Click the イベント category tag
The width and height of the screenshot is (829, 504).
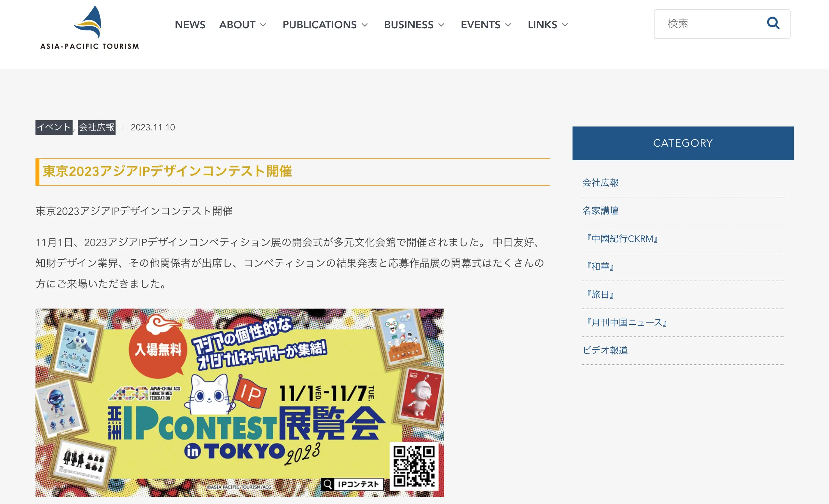54,127
